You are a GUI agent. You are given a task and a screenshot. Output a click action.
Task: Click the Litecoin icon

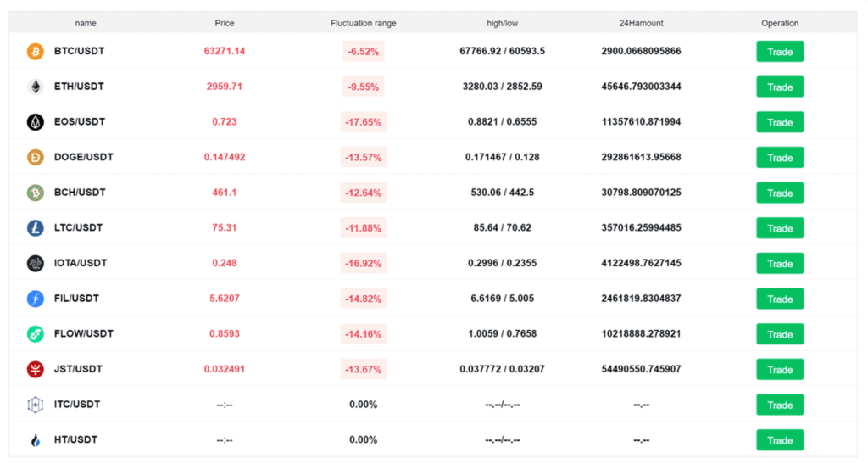pos(35,228)
